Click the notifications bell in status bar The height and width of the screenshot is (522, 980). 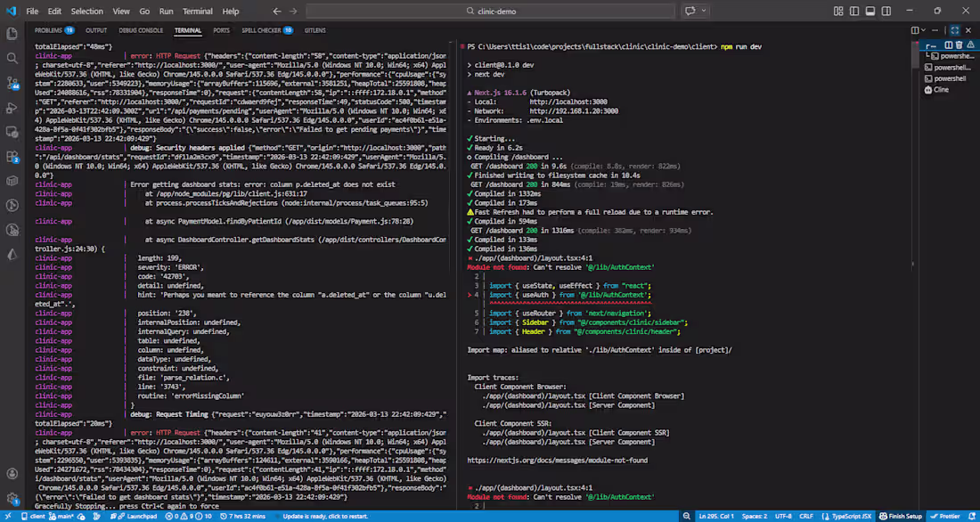pos(972,517)
